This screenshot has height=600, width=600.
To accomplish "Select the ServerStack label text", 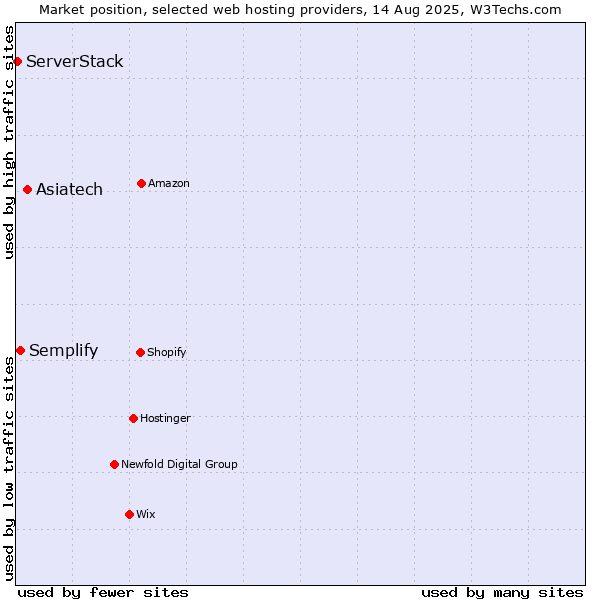I will pyautogui.click(x=75, y=61).
